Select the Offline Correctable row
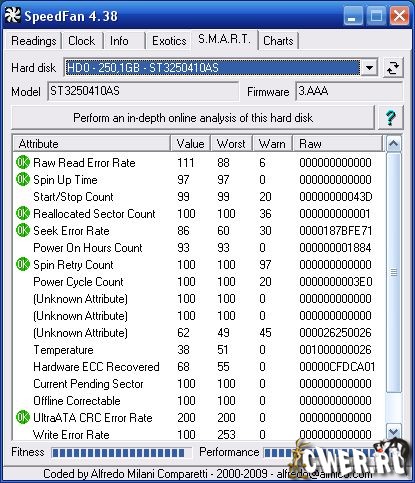Screen dimensions: 415x483 click(x=199, y=400)
